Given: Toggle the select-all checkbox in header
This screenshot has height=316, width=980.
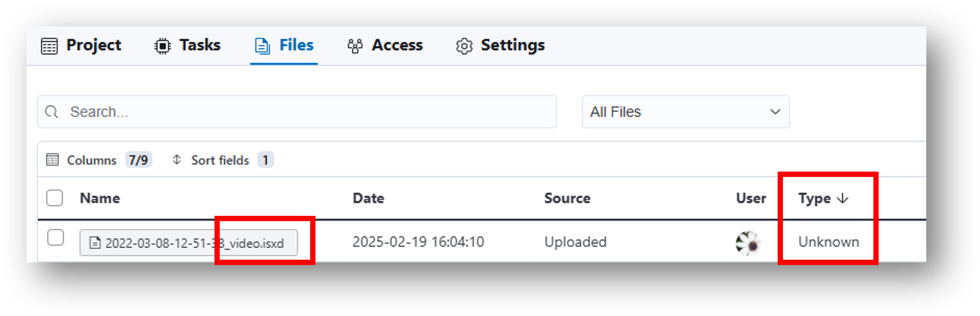Looking at the screenshot, I should [54, 198].
